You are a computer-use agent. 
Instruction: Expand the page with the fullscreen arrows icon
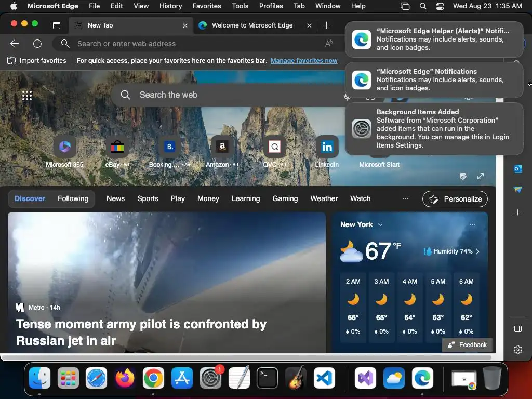click(x=481, y=176)
